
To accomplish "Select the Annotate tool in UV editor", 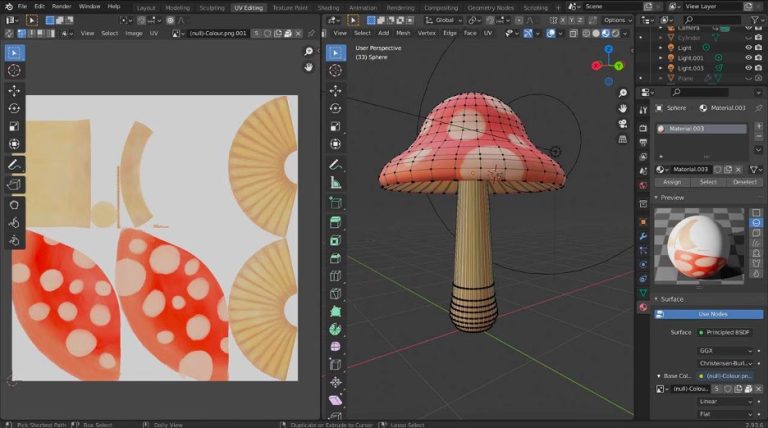I will coord(15,164).
